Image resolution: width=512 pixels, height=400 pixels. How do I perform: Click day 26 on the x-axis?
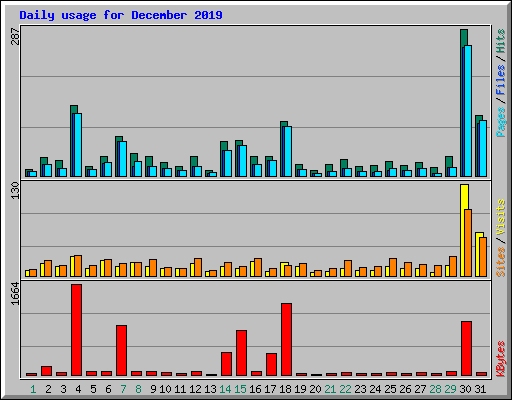click(405, 389)
